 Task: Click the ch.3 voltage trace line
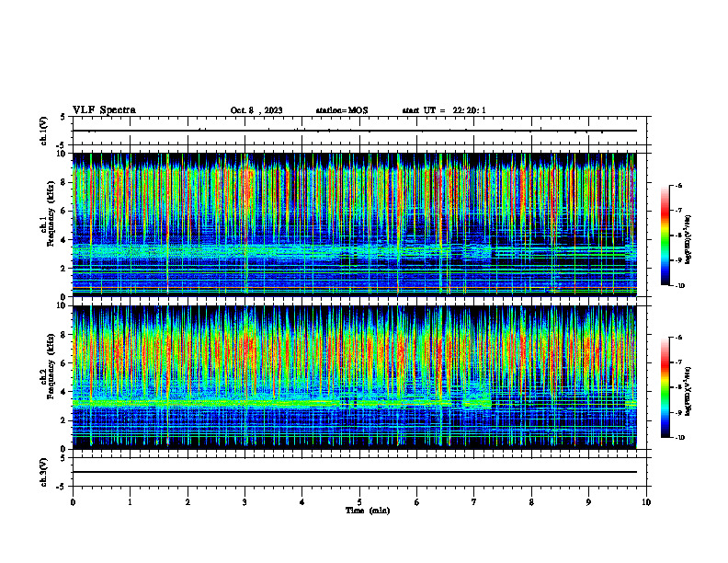354,472
